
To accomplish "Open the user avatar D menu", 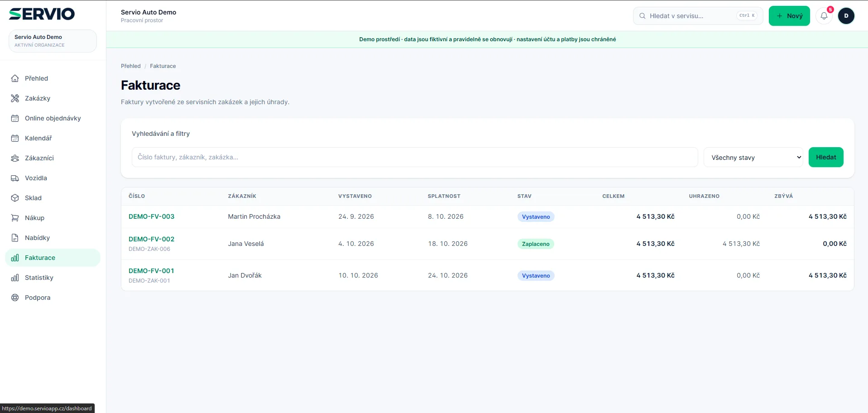I will pyautogui.click(x=846, y=16).
